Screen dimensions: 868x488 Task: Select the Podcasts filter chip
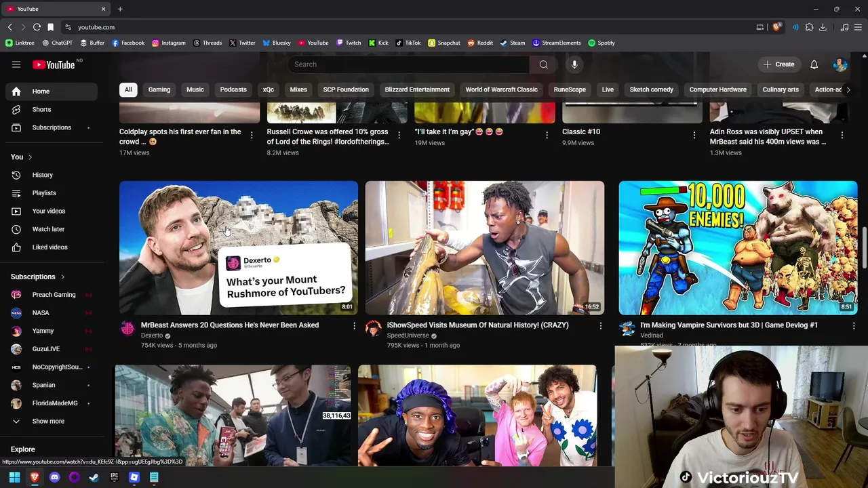[233, 89]
